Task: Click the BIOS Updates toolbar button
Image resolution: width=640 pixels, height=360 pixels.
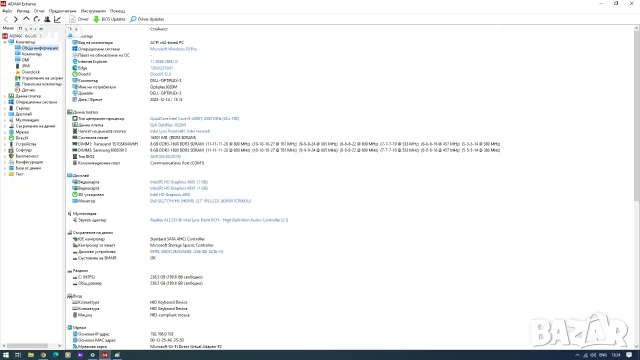Action: pyautogui.click(x=109, y=19)
